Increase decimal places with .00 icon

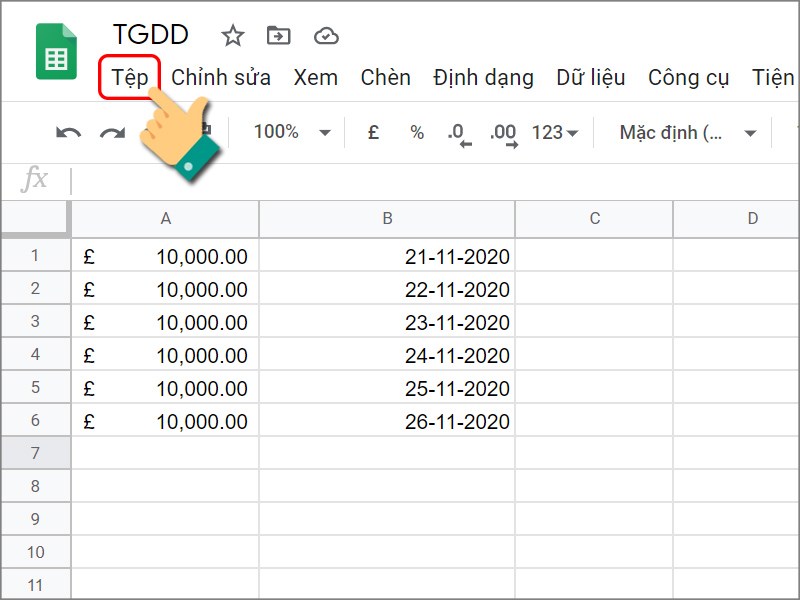[x=502, y=131]
